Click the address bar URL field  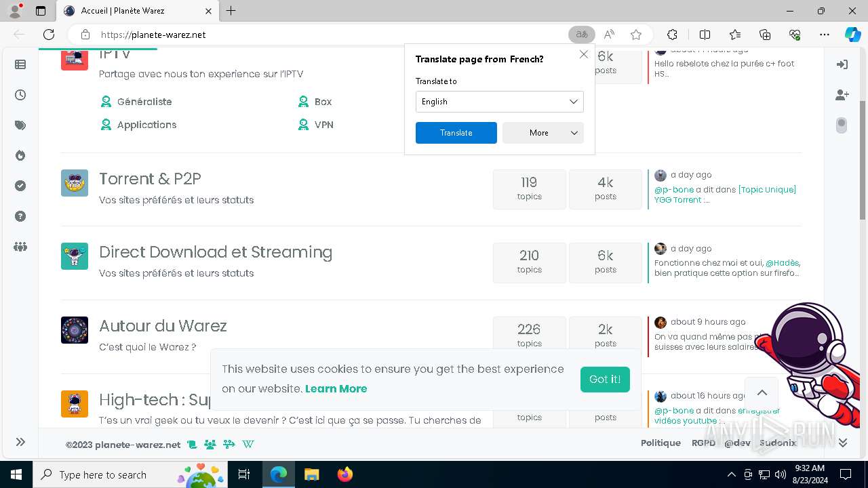(x=332, y=35)
